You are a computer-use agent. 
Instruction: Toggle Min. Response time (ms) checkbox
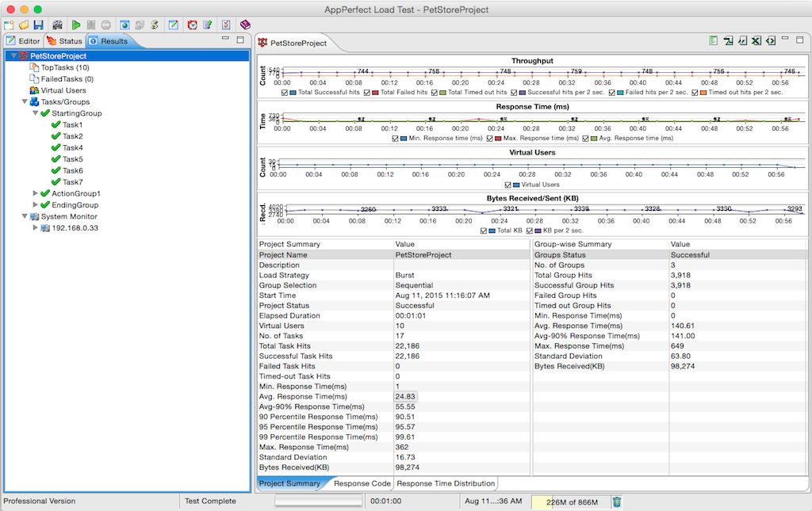tap(396, 139)
